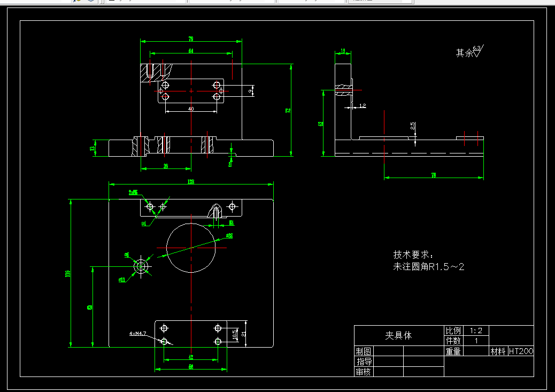Select the 6.3 roughness symbol
Screen dimensions: 555x392
pos(478,51)
